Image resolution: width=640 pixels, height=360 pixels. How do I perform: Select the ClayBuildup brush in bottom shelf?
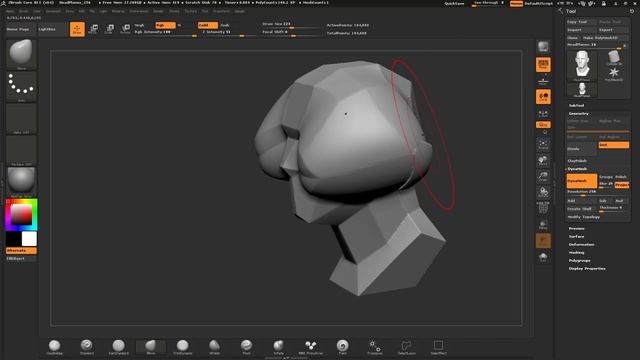point(54,347)
